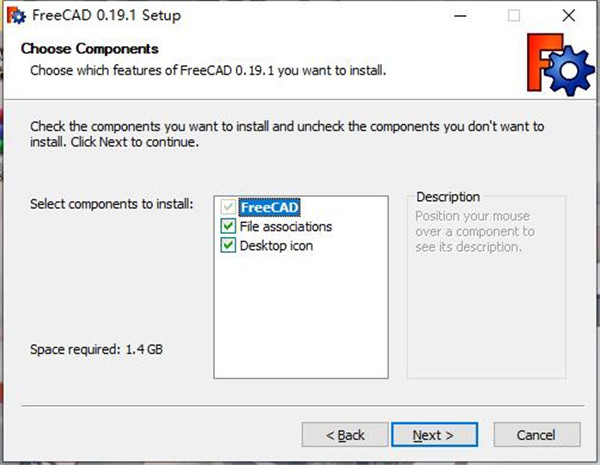
Task: Go back with the Back button
Action: click(346, 435)
